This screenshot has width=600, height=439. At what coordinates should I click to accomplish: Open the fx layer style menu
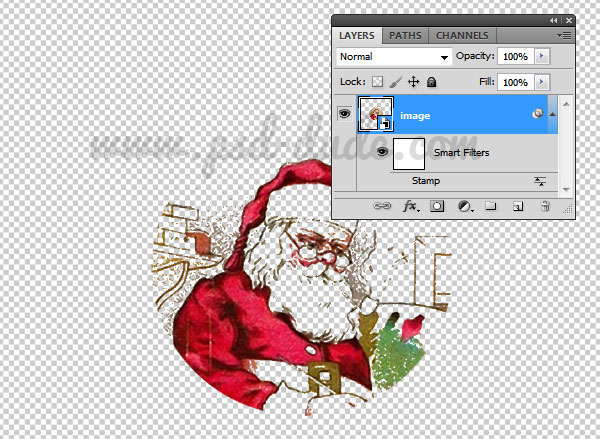(411, 207)
